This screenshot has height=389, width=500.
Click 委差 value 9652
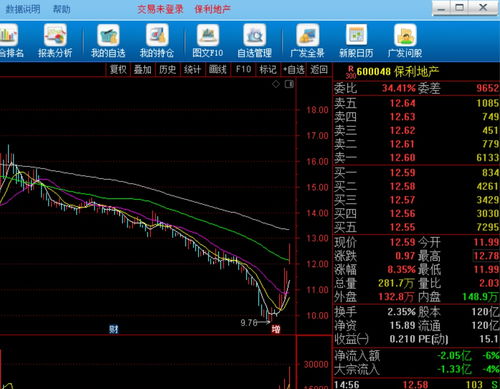coord(487,88)
